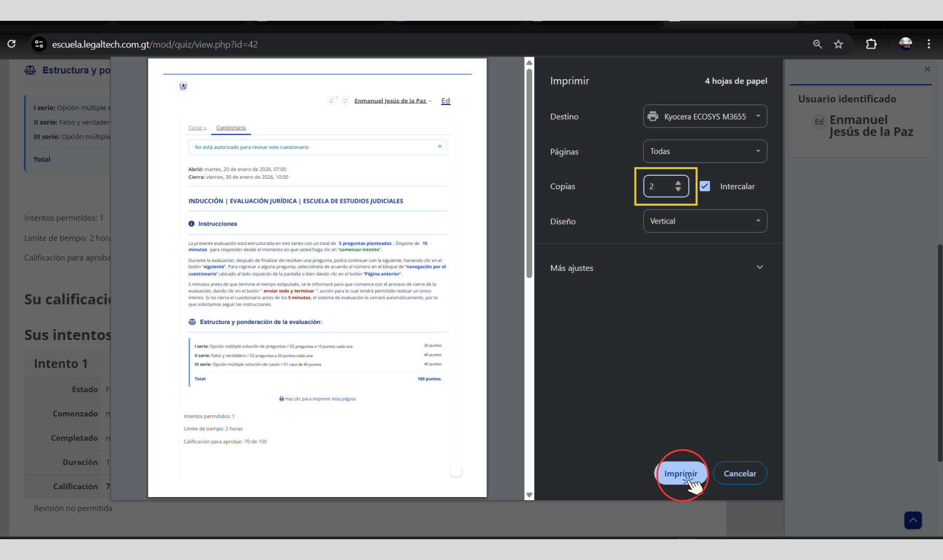Open the Chrome three-dot menu

coord(928,44)
